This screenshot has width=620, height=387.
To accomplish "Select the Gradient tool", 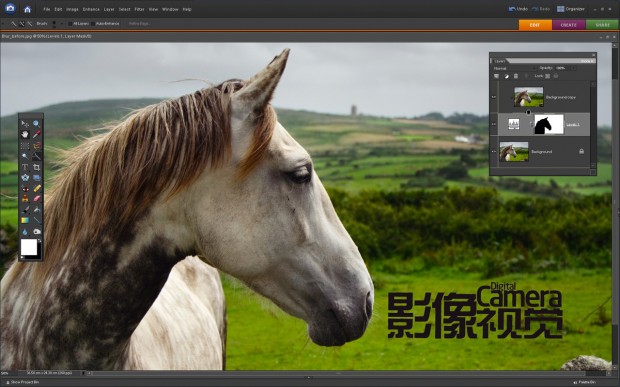I will click(x=25, y=220).
